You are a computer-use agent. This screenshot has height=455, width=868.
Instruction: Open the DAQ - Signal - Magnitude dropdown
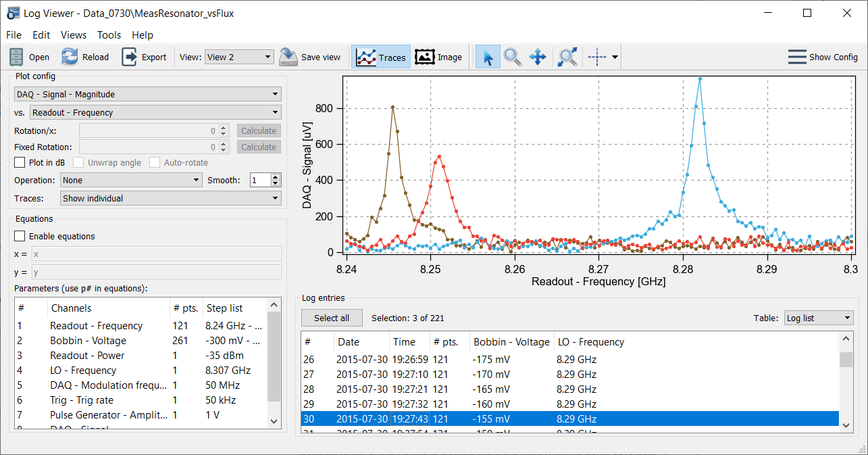pos(148,95)
